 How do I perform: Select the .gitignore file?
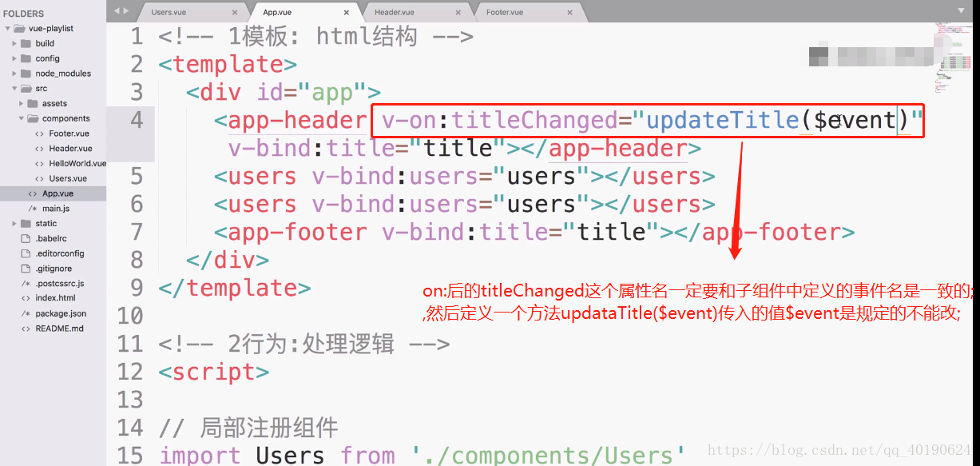click(54, 269)
